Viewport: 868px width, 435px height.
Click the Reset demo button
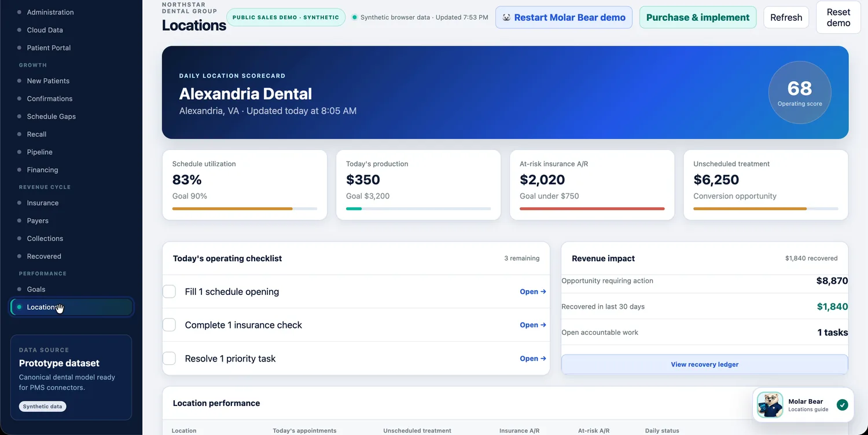point(838,17)
